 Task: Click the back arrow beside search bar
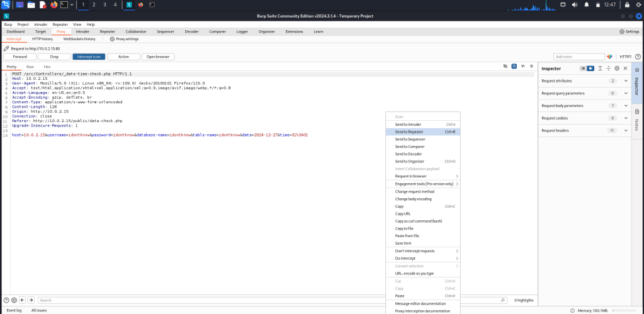pyautogui.click(x=23, y=300)
